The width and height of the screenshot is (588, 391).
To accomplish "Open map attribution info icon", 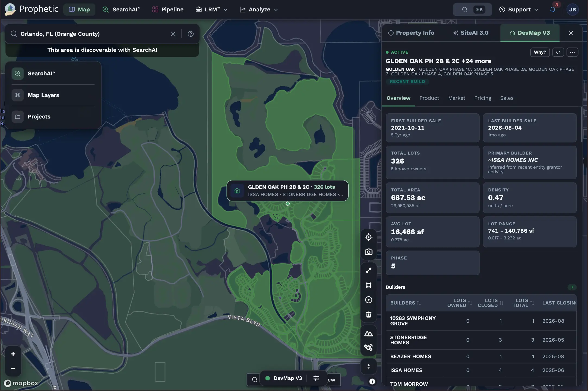I will (x=372, y=382).
